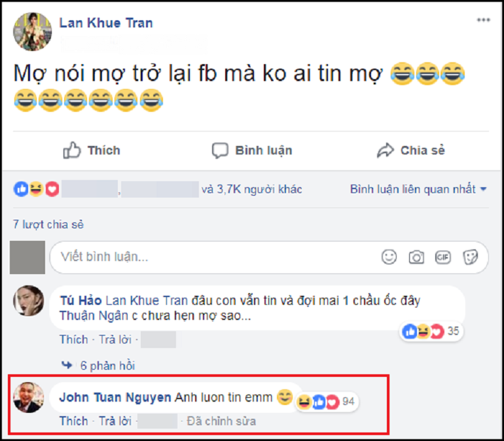
Task: Attach a photo using the camera icon
Action: click(x=416, y=257)
